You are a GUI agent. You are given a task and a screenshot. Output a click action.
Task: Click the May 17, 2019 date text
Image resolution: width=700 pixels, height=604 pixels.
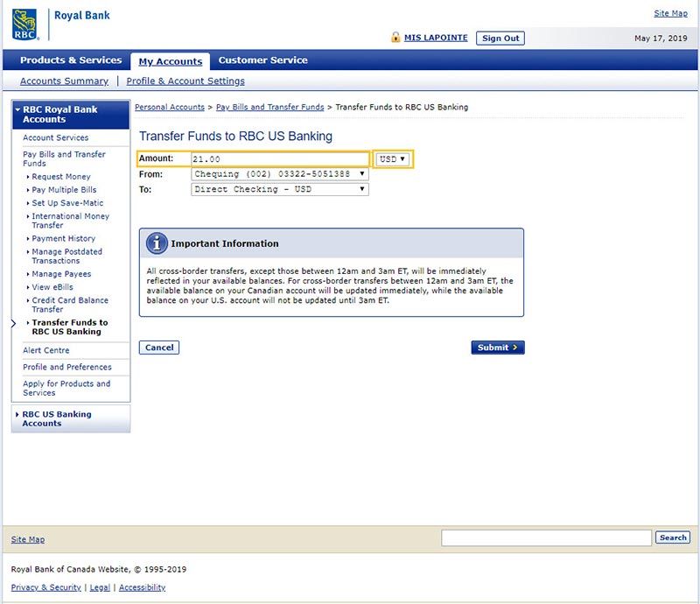[x=661, y=39]
